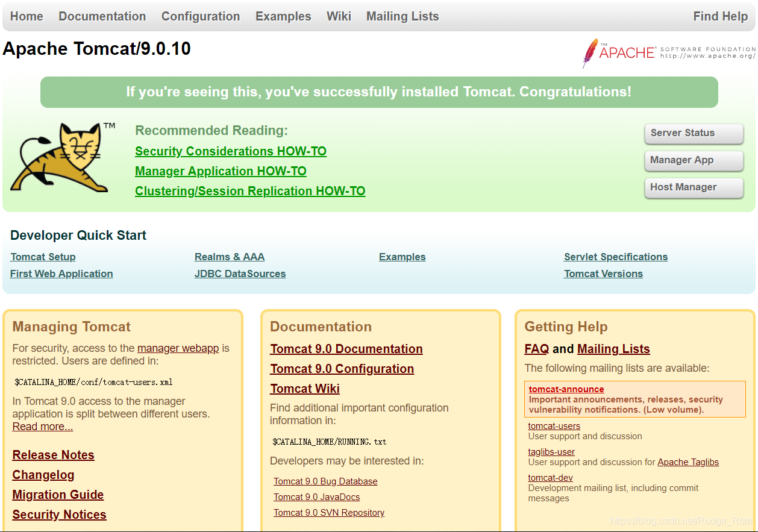Open Examples in the top navigation bar
This screenshot has width=758, height=532.
pos(283,16)
